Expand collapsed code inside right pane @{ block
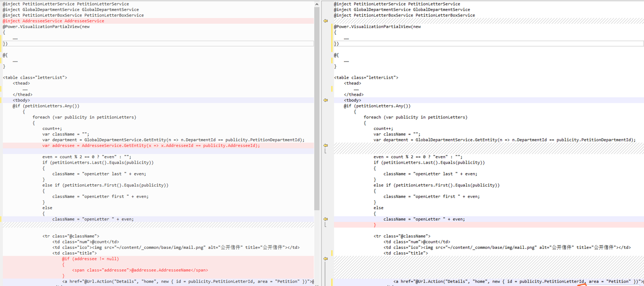The height and width of the screenshot is (286, 644). point(346,61)
